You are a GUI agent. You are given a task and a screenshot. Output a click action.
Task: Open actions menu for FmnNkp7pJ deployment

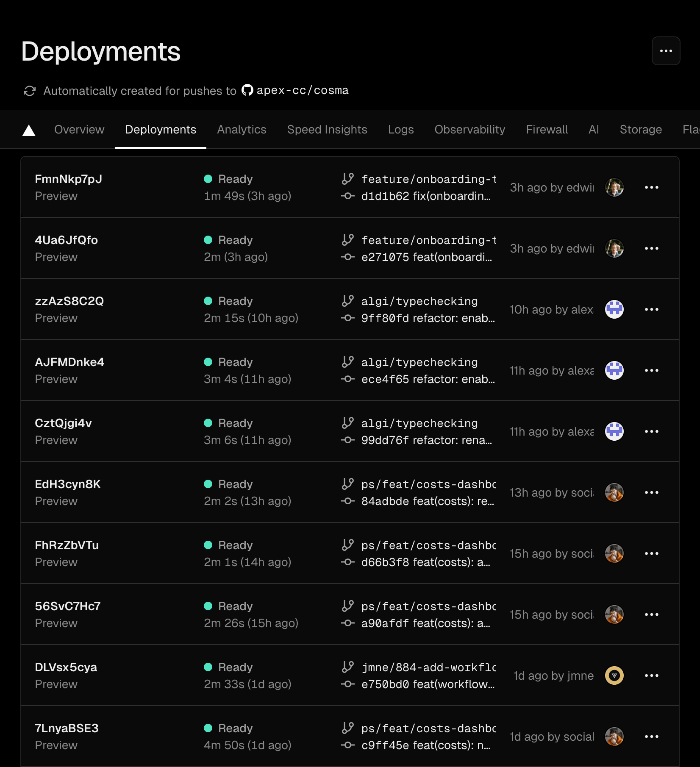click(651, 187)
